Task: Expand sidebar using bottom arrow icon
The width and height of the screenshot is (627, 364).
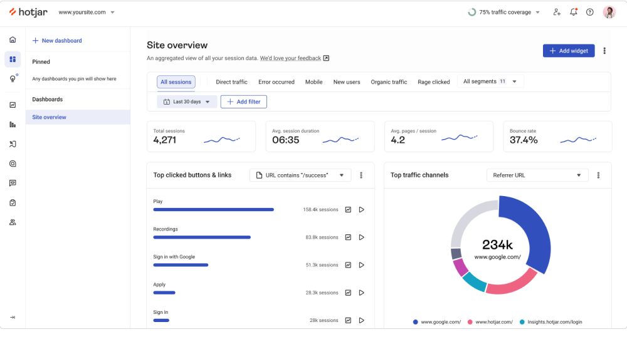Action: (x=13, y=317)
